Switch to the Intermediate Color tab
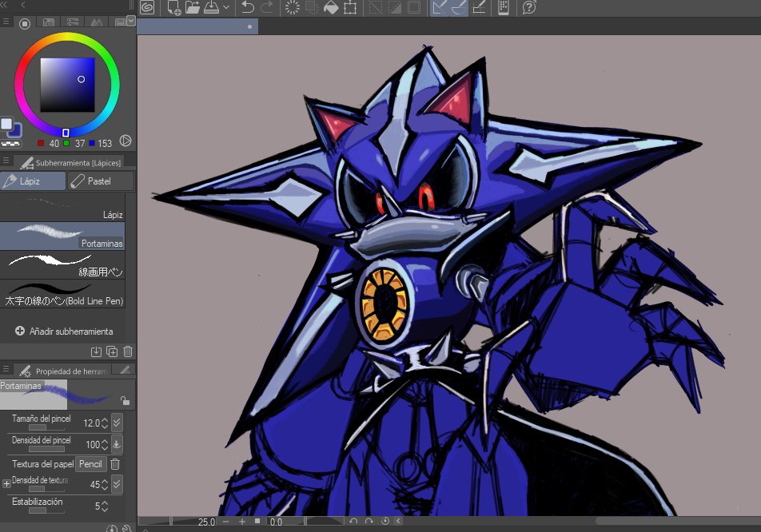 96,22
